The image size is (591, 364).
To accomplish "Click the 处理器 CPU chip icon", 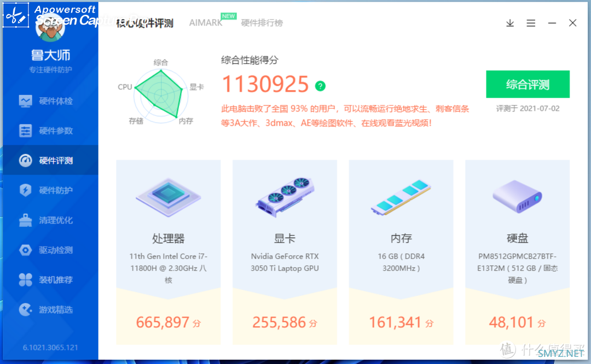I will 168,197.
